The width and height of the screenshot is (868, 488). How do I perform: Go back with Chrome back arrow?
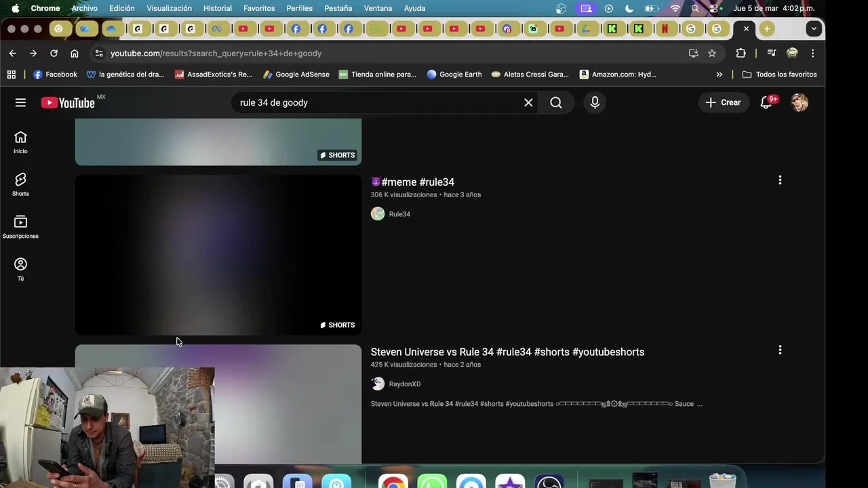13,53
